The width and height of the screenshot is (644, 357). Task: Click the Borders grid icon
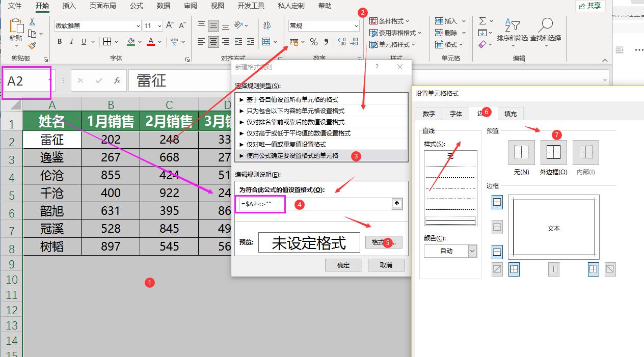point(107,42)
